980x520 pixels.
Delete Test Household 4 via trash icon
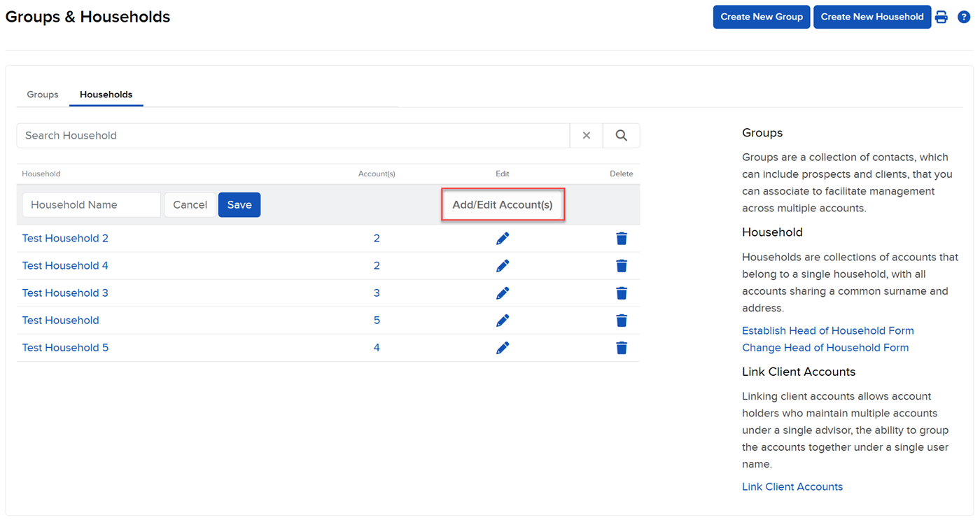pos(622,266)
